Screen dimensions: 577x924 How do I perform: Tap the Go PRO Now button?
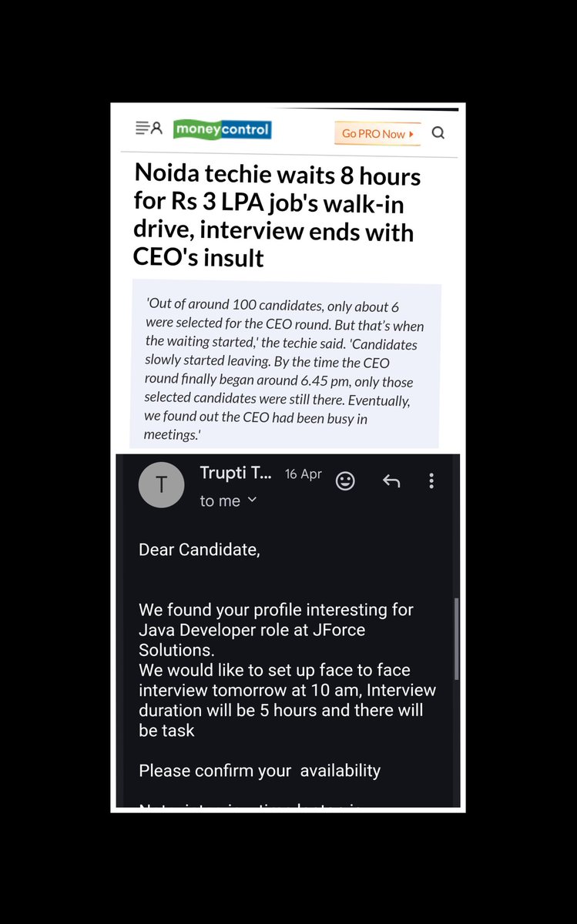point(377,133)
